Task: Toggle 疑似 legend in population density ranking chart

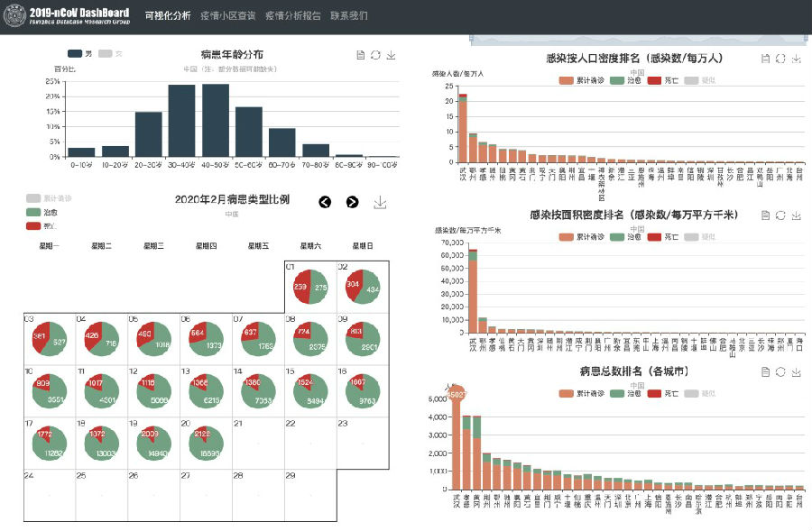Action: coord(691,81)
